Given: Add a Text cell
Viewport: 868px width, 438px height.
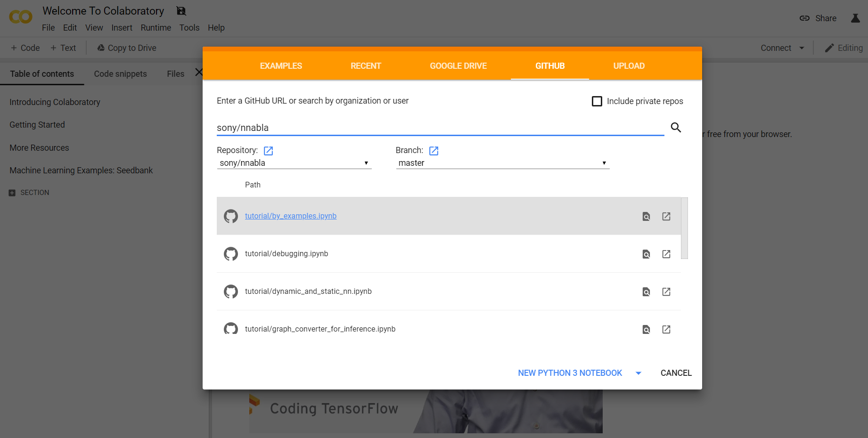Looking at the screenshot, I should pyautogui.click(x=63, y=48).
